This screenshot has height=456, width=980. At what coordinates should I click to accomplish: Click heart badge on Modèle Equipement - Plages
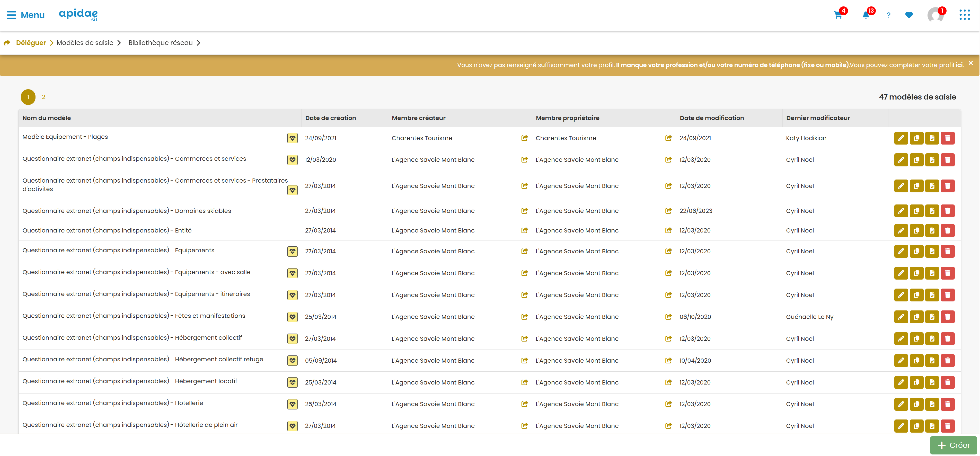(292, 138)
